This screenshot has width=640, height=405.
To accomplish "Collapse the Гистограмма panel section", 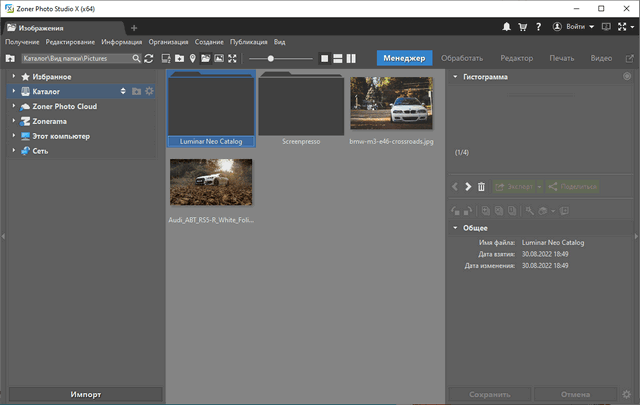I will click(455, 76).
